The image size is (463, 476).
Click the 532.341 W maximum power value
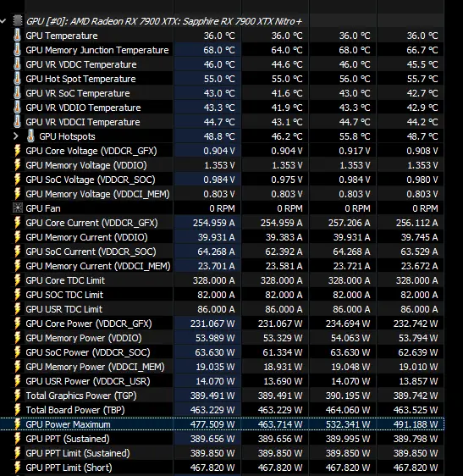point(348,424)
